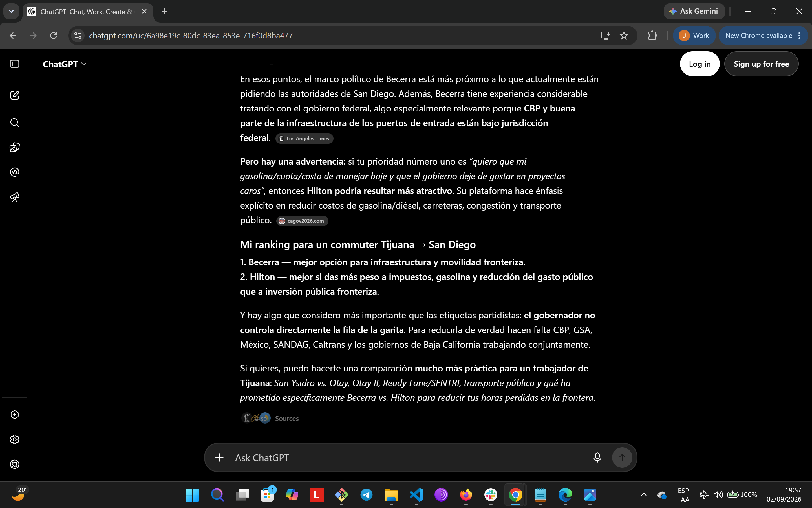Click the plus attach icon in the prompt box

(x=219, y=457)
